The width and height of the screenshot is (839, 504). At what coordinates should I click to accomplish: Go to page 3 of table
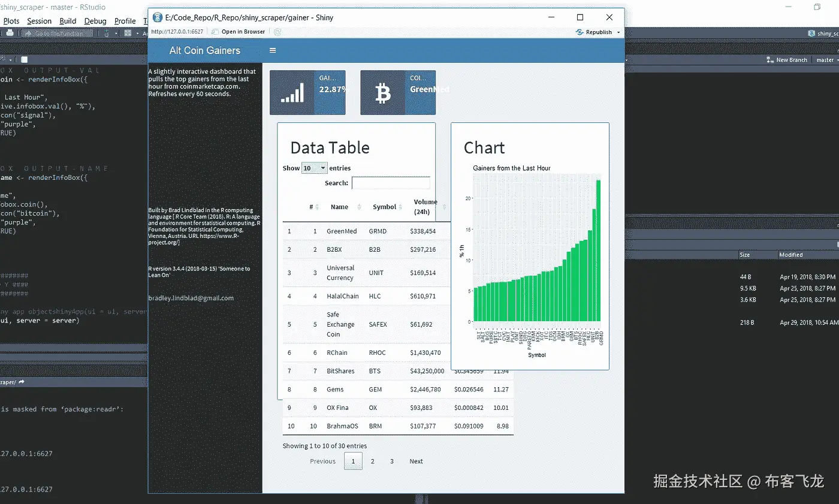392,461
